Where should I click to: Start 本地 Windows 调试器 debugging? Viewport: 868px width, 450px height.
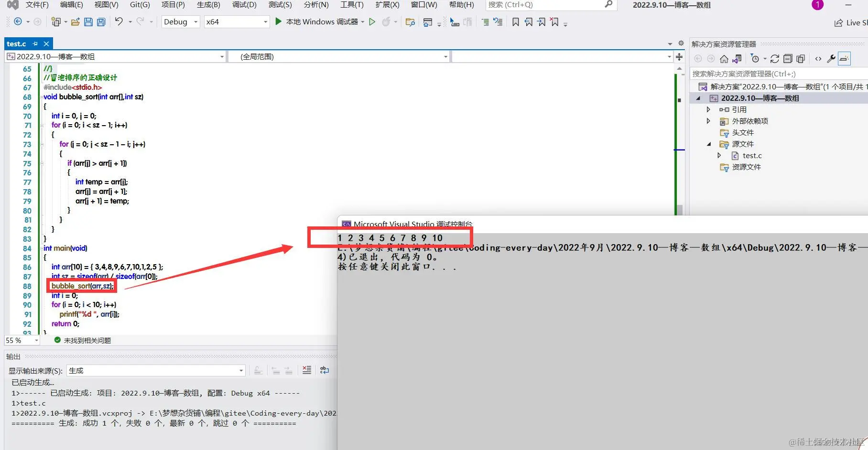click(x=316, y=21)
